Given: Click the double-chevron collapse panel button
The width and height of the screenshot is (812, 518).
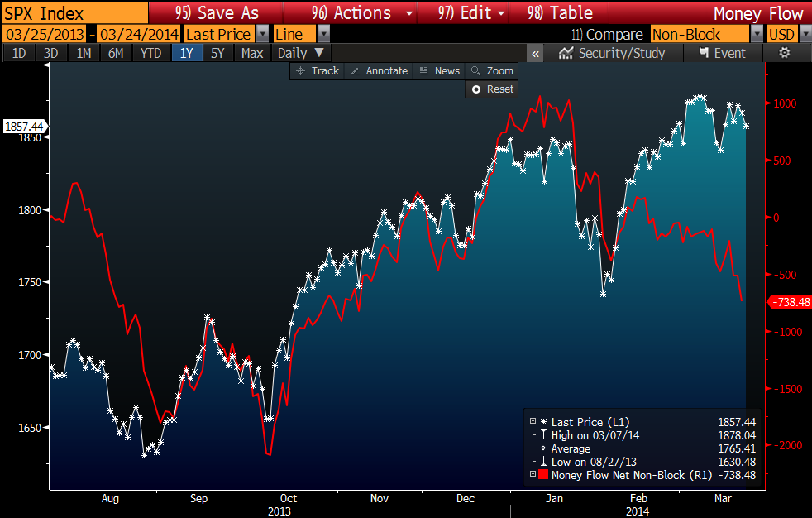Looking at the screenshot, I should point(536,53).
